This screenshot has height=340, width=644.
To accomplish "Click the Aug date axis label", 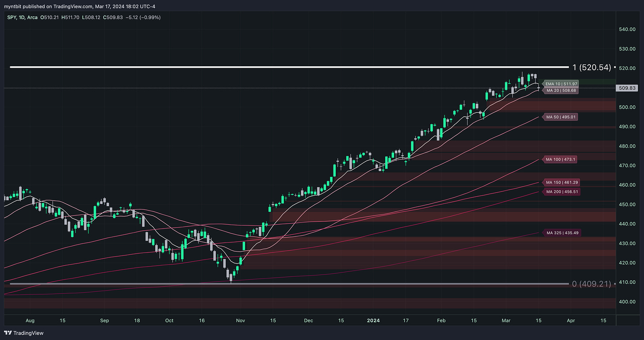I will (x=31, y=320).
